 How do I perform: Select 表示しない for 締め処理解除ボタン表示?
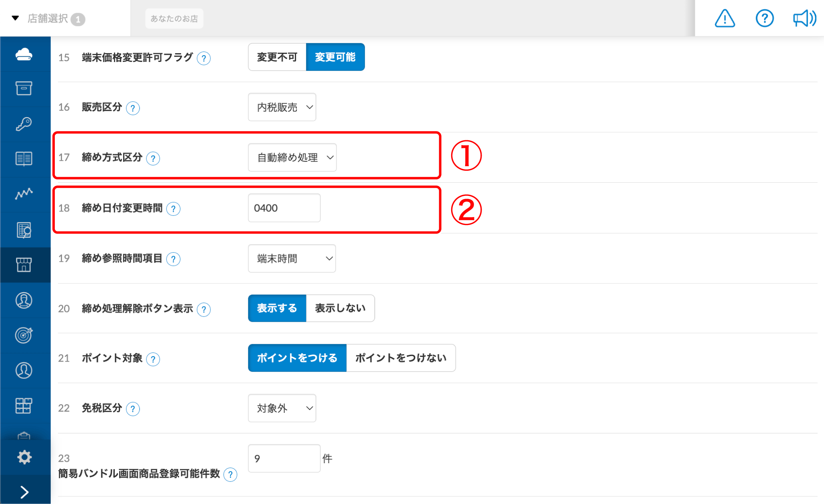tap(340, 308)
